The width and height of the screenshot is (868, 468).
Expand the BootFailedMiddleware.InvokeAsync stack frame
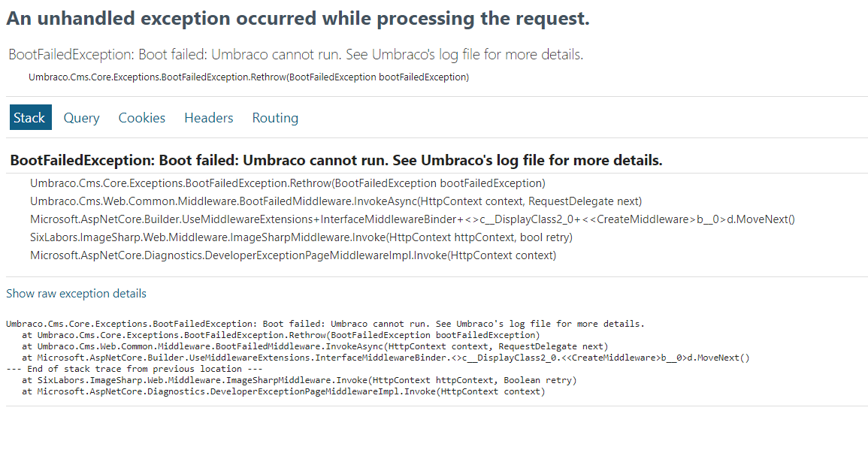(336, 201)
